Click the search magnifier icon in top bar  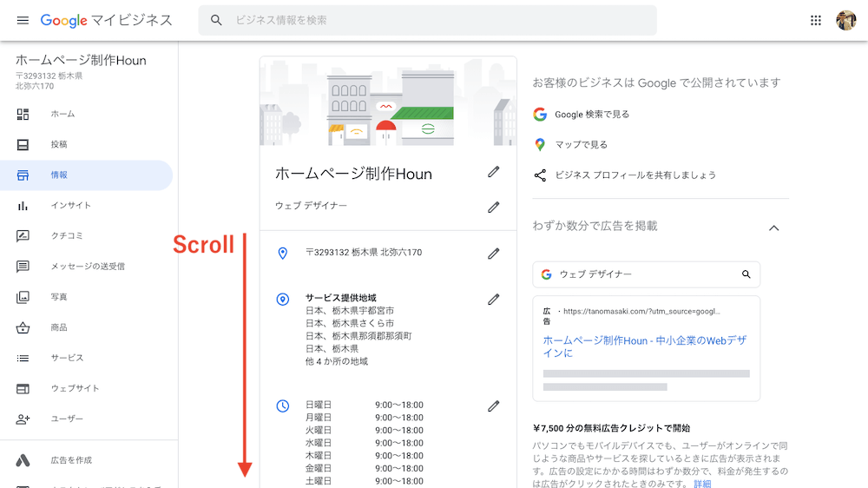[x=216, y=21]
